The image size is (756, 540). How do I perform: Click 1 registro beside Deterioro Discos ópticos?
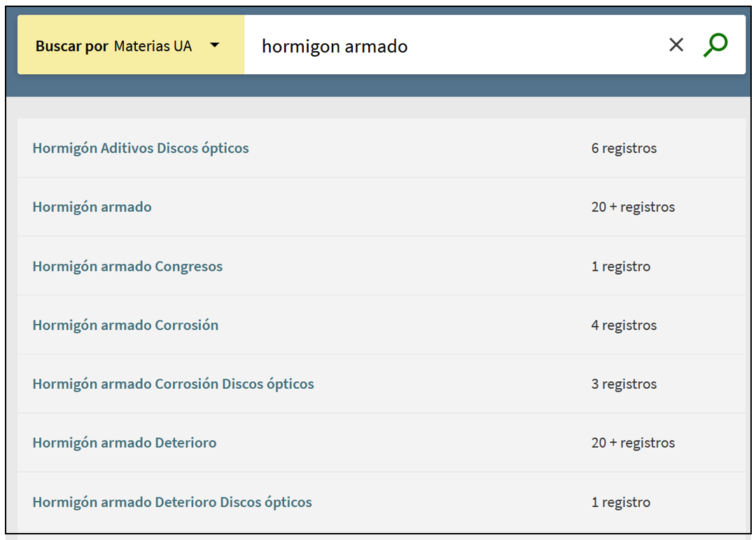click(x=620, y=502)
